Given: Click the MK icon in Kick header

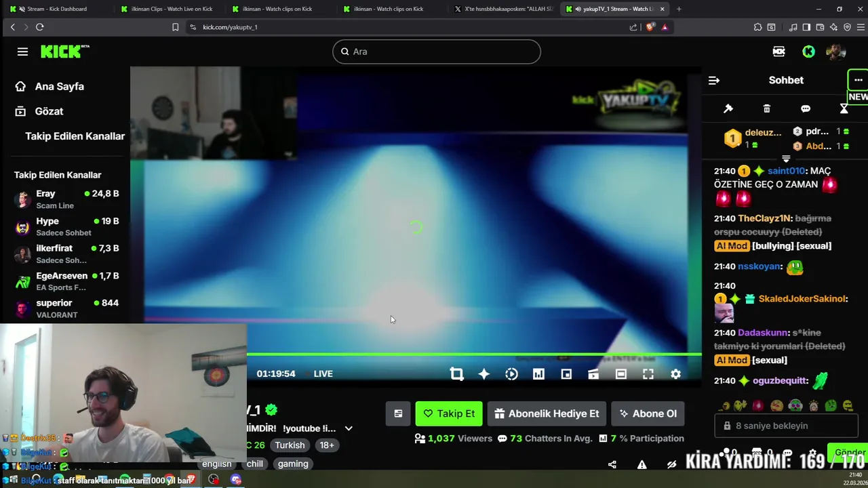Looking at the screenshot, I should pyautogui.click(x=778, y=52).
